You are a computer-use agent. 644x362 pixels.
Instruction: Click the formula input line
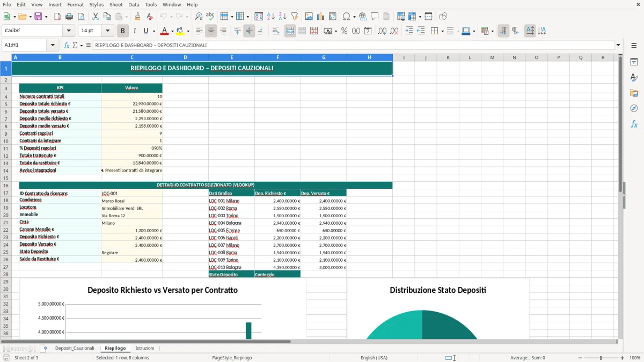pyautogui.click(x=354, y=46)
